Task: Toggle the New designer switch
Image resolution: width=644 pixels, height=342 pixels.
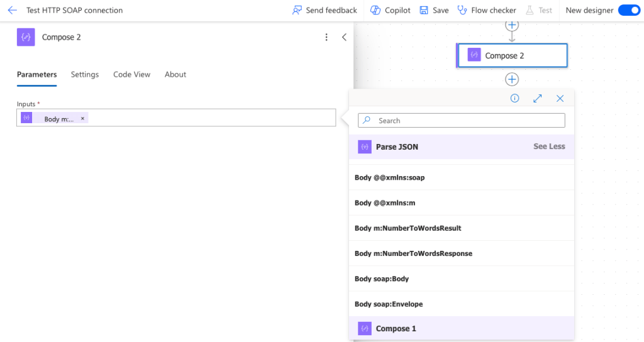Action: point(628,10)
